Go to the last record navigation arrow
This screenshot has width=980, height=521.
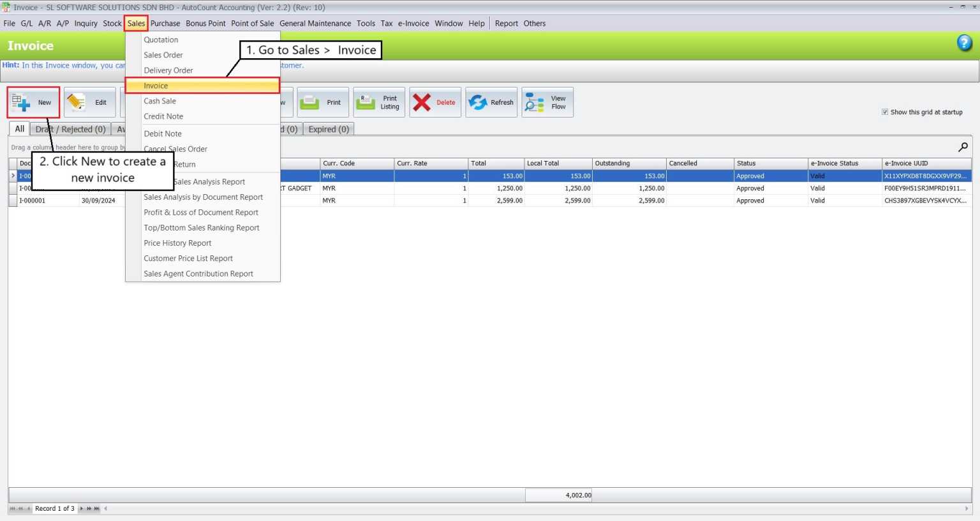pyautogui.click(x=97, y=509)
